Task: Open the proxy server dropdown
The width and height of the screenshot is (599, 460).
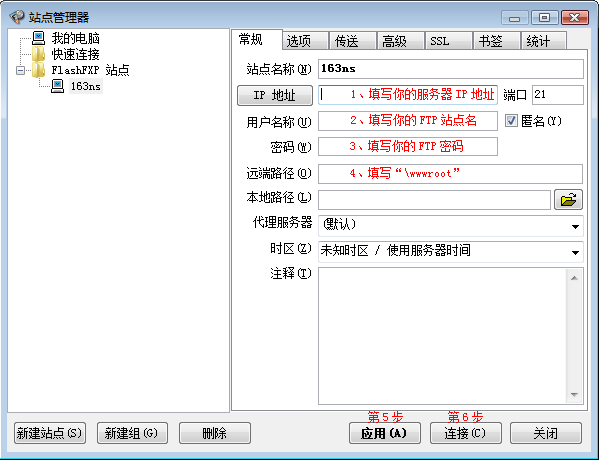Action: (575, 226)
